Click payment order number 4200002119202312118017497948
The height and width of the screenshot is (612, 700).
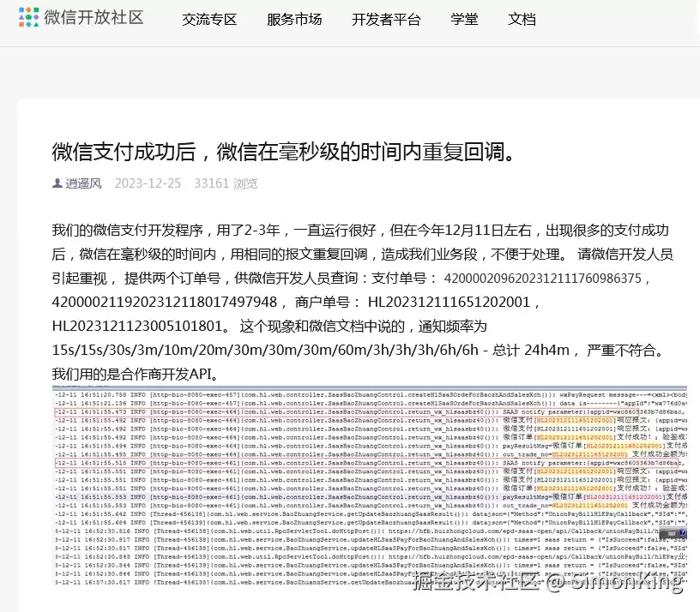click(165, 302)
